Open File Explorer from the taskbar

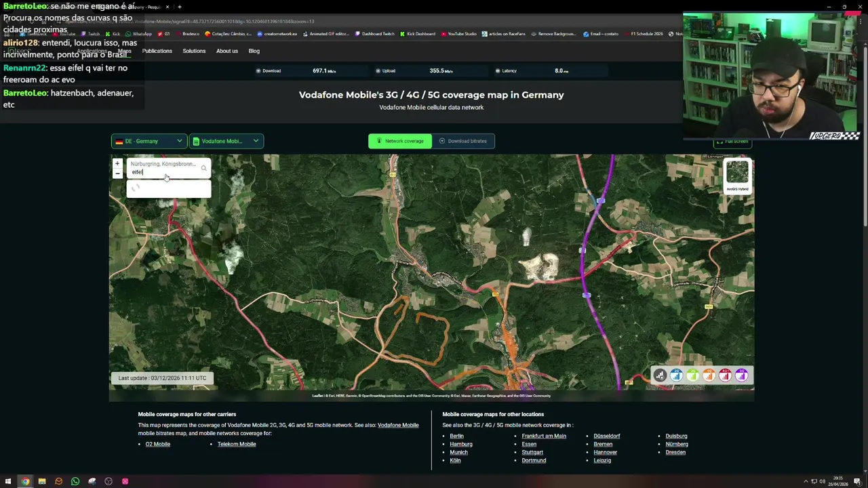click(x=42, y=481)
